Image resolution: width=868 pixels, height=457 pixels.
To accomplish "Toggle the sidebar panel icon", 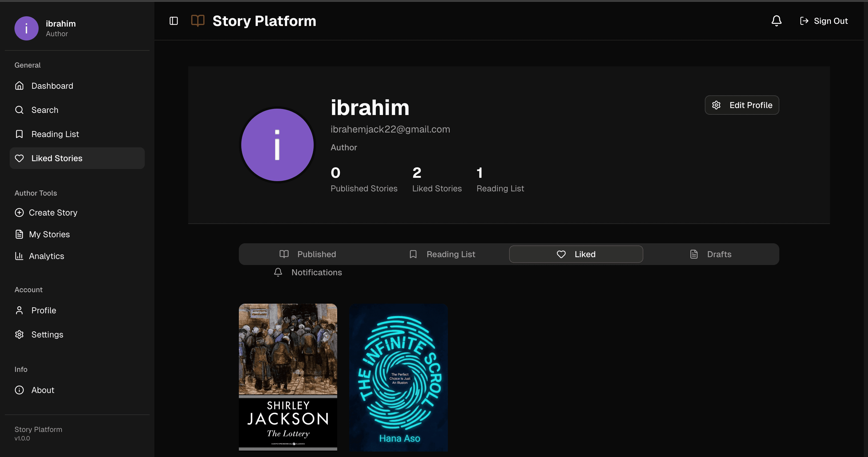I will coord(173,21).
